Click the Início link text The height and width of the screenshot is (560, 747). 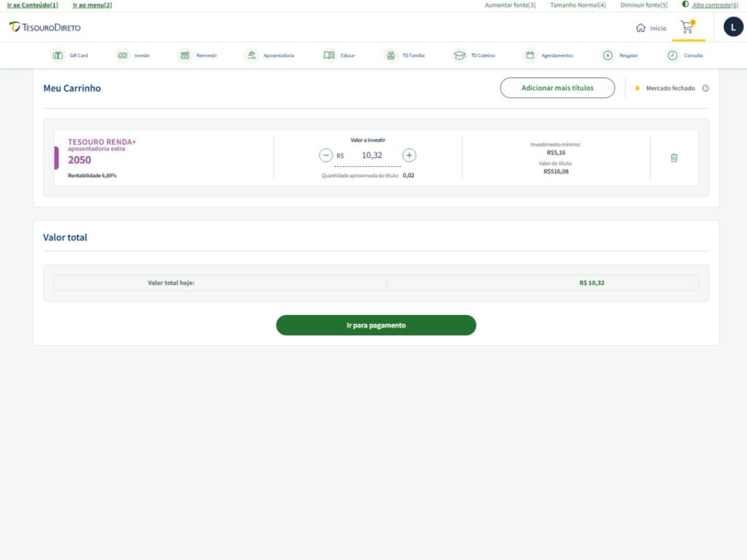click(x=658, y=28)
